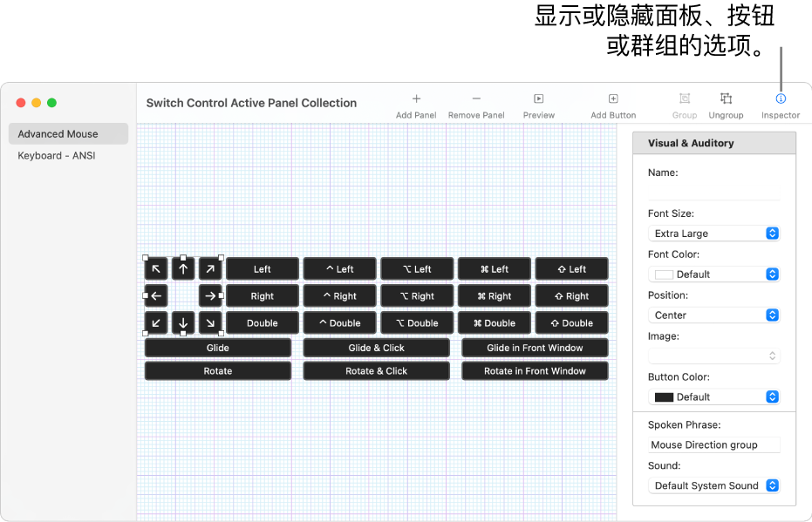Select the down-right arrow button
The image size is (812, 522).
[210, 322]
